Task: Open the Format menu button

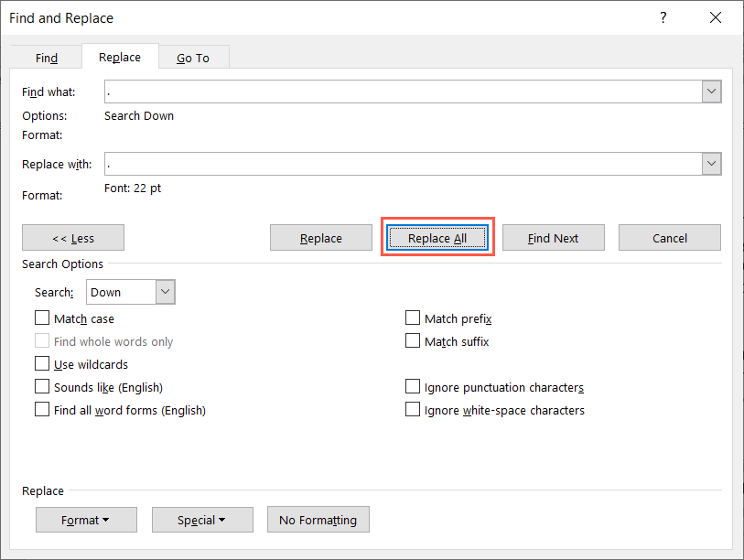Action: click(86, 520)
